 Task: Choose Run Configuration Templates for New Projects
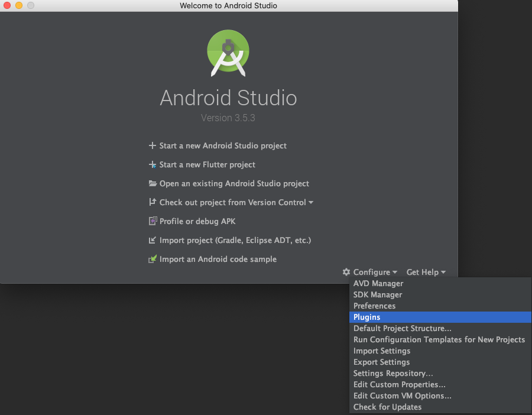pos(440,339)
